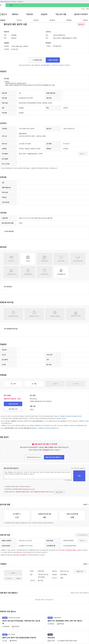Click info icon by 빅데이터 추천 정보
89x644 pixels.
click(x=15, y=612)
